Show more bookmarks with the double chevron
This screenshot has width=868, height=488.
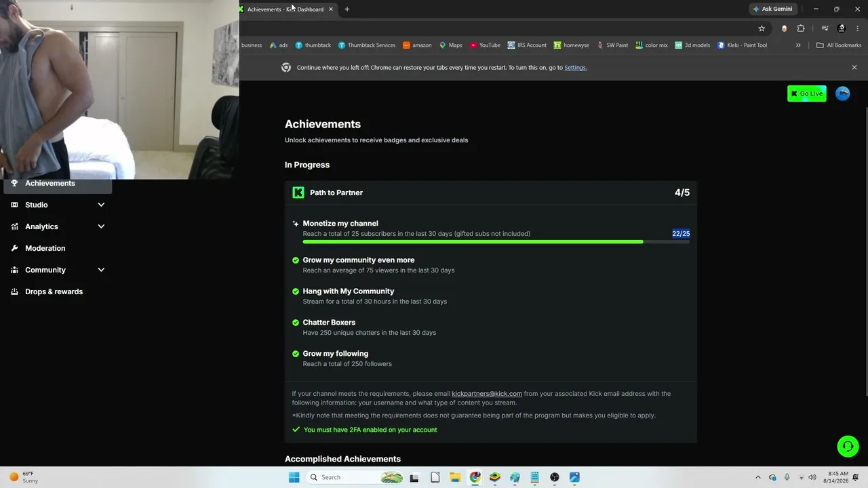(x=798, y=45)
